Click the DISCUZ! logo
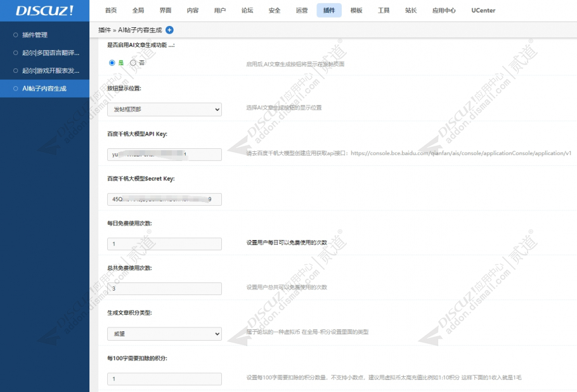The image size is (577, 392). click(x=44, y=10)
